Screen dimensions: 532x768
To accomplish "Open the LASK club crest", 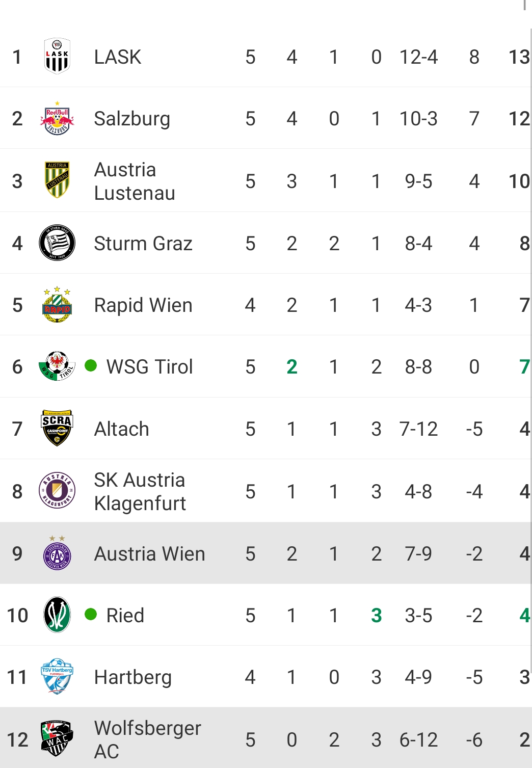I will (x=57, y=57).
